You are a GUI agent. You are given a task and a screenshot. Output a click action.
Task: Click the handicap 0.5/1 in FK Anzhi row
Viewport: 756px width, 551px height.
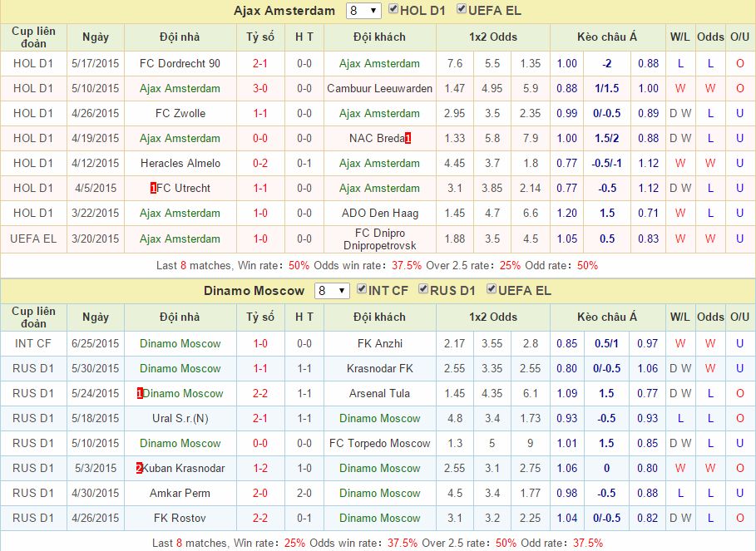(607, 344)
